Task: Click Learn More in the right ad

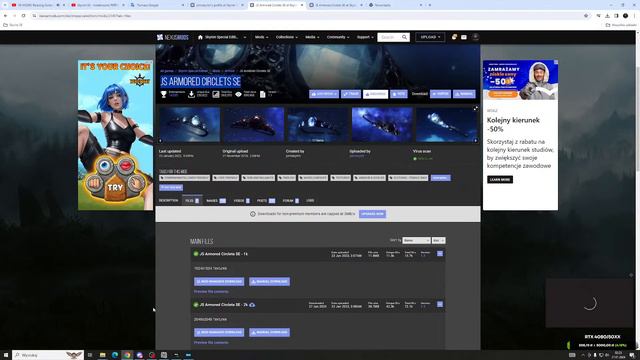Action: 500,180
